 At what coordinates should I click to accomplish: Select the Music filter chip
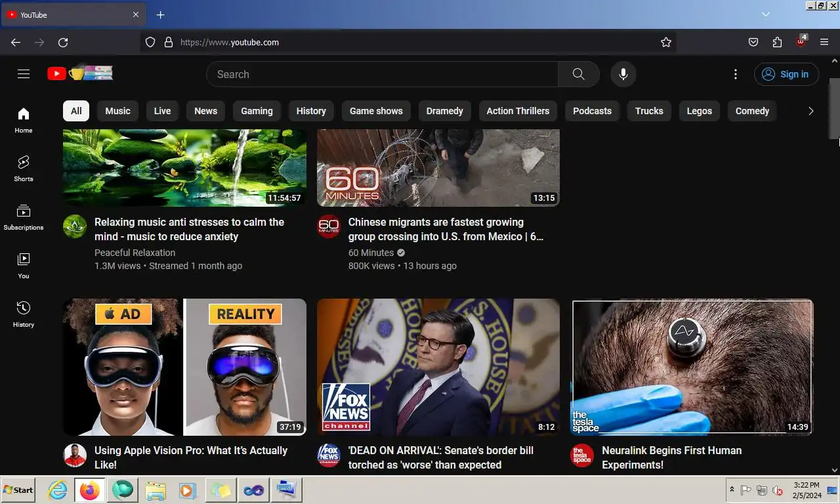coord(118,111)
